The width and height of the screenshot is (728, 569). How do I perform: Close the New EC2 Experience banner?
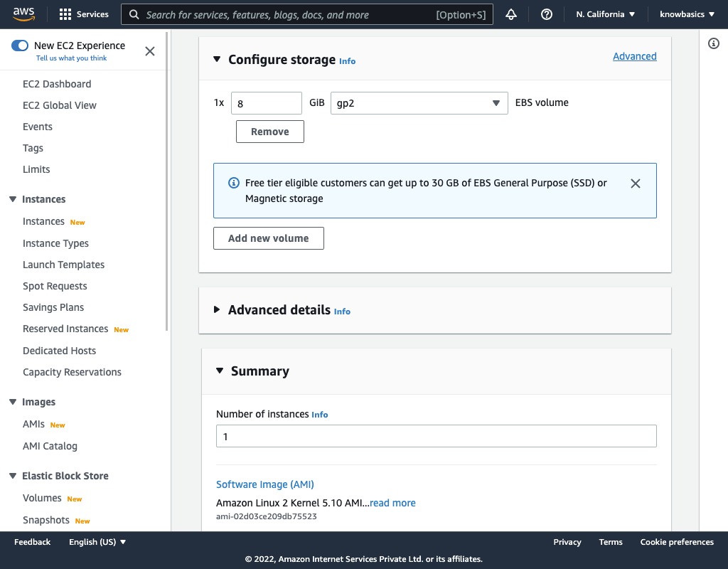pyautogui.click(x=149, y=51)
